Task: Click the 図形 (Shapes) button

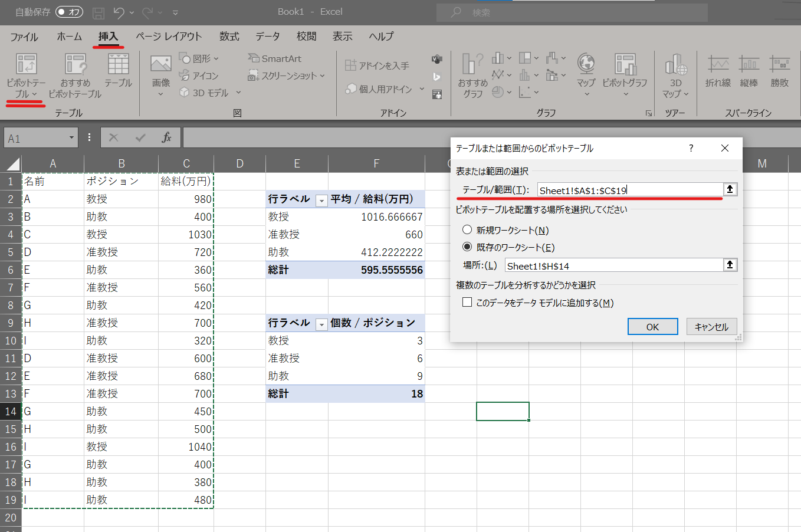Action: 199,58
